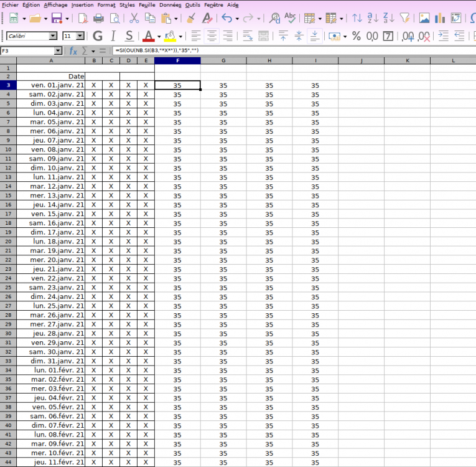Click Sort Ascending icon
This screenshot has height=467, width=476.
[x=373, y=19]
